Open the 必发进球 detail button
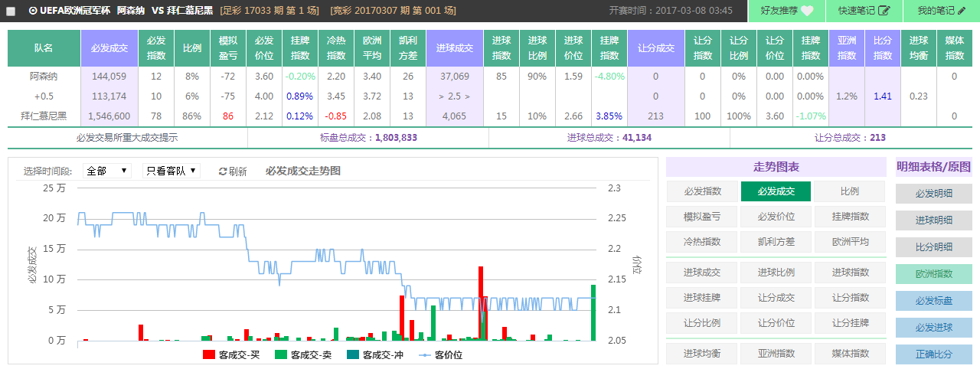980x369 pixels. pyautogui.click(x=934, y=327)
